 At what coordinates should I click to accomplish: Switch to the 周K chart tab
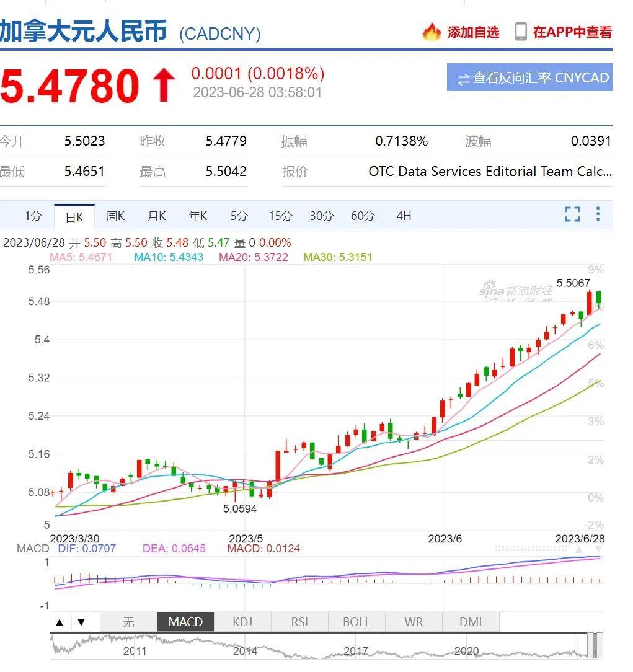pyautogui.click(x=115, y=216)
